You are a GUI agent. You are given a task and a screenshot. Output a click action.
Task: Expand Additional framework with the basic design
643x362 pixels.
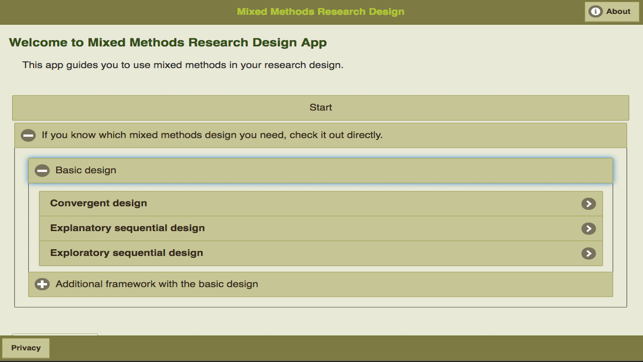(320, 284)
